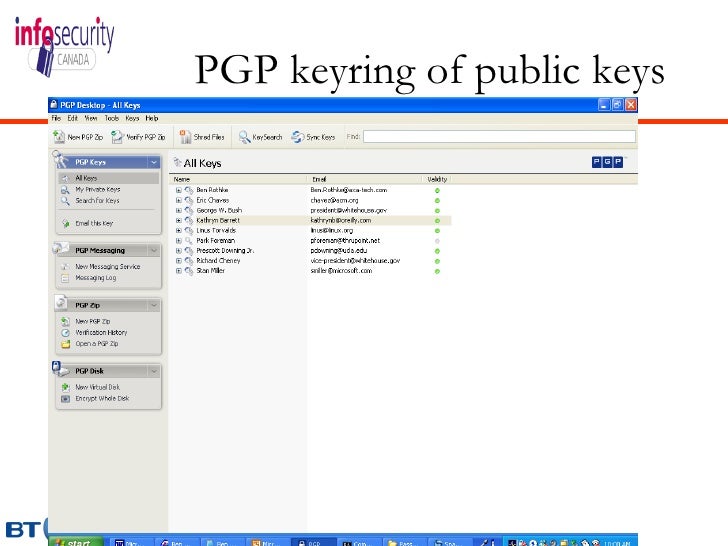Click the Windows Start button
This screenshot has height=546, width=728.
[76, 541]
